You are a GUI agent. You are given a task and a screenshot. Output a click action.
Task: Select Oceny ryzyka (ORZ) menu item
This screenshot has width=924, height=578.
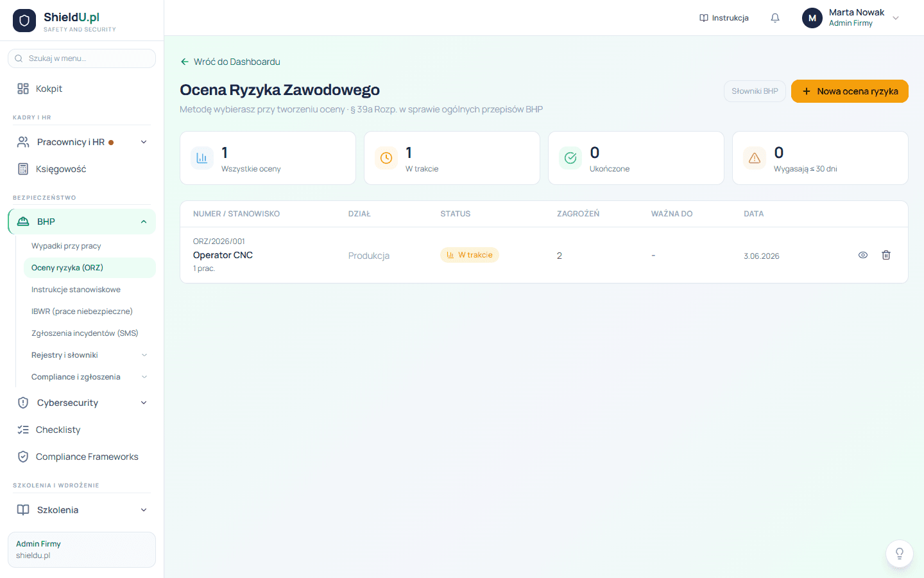pyautogui.click(x=89, y=268)
